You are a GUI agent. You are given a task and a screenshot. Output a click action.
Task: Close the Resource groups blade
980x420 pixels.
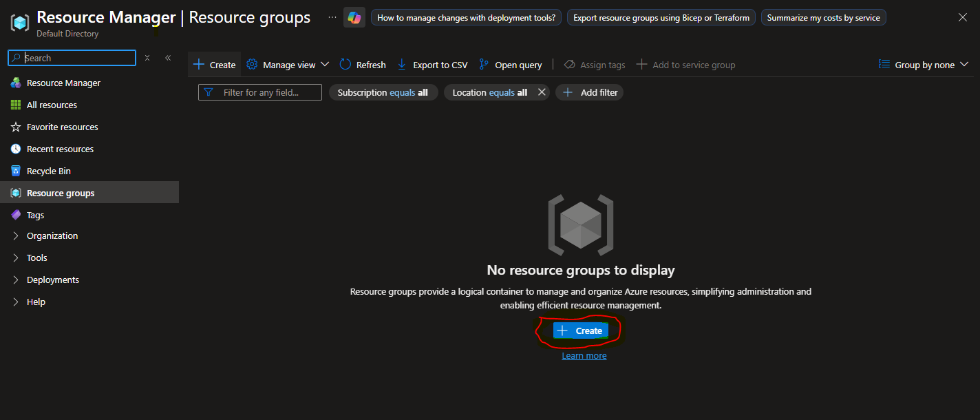pos(963,17)
